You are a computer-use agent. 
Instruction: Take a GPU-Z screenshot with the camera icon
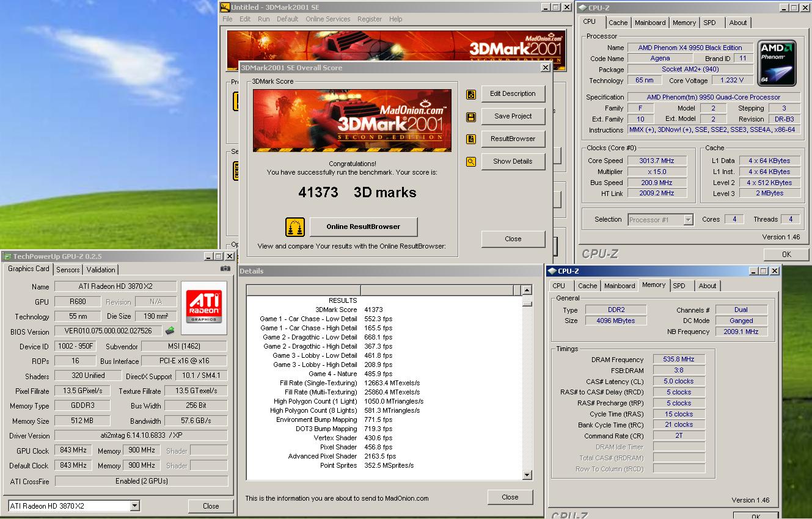point(225,269)
